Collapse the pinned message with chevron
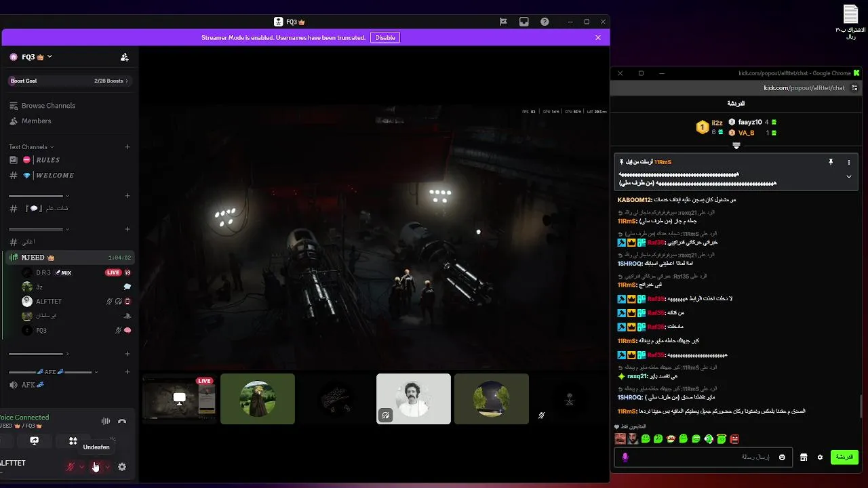868x488 pixels. click(848, 177)
